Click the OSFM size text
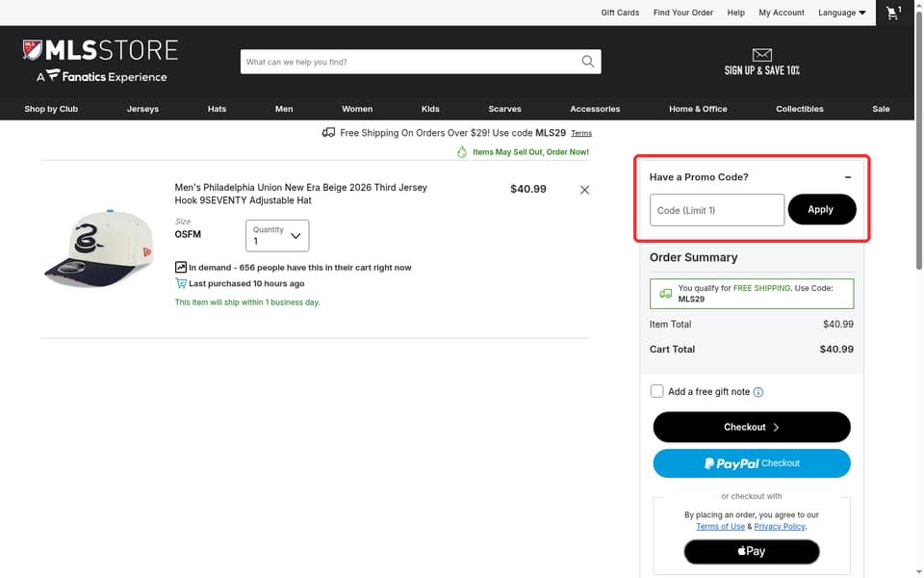This screenshot has height=578, width=924. (x=188, y=234)
